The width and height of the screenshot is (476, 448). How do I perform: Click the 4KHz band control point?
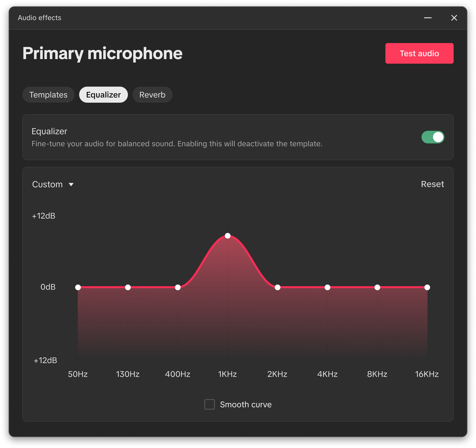(x=327, y=287)
